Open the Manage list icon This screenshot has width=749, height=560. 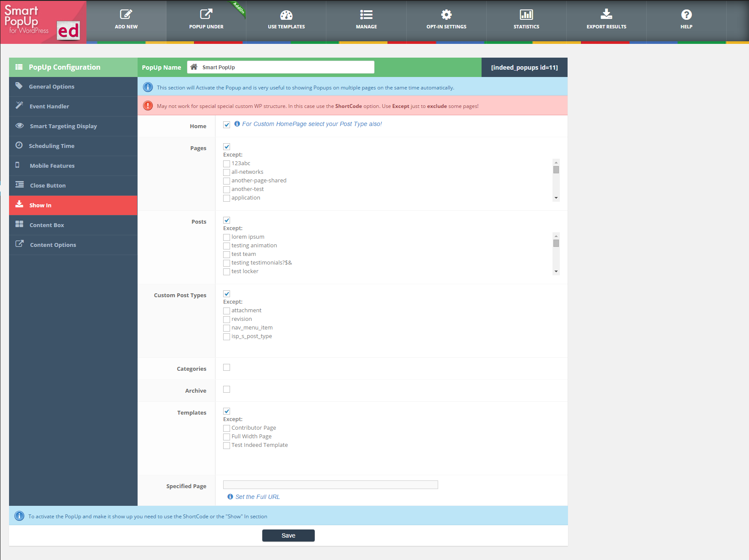366,15
